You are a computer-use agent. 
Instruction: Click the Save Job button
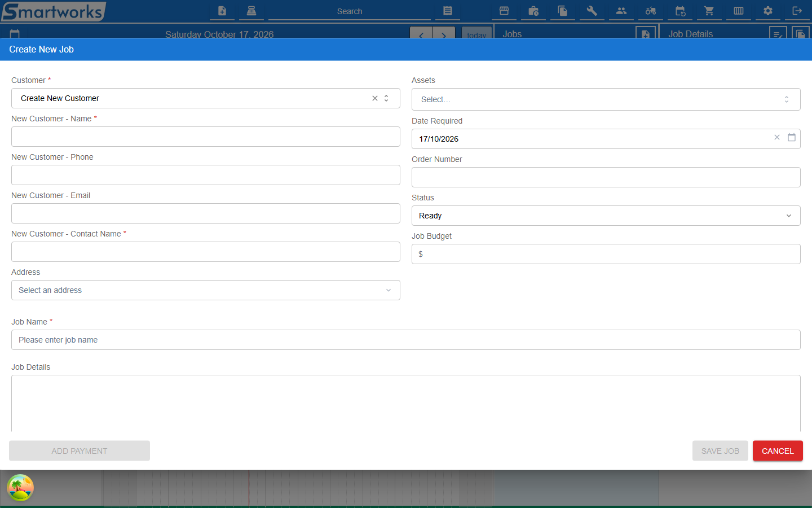click(720, 451)
